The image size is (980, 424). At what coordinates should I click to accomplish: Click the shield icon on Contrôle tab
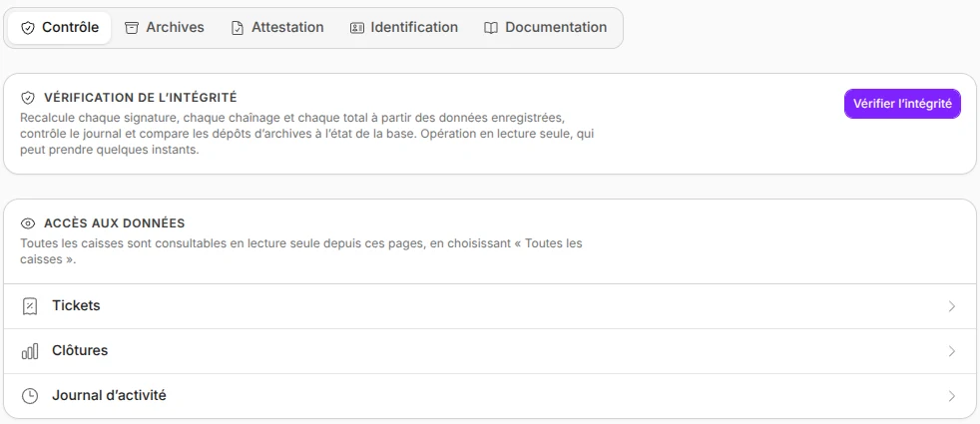(x=28, y=28)
